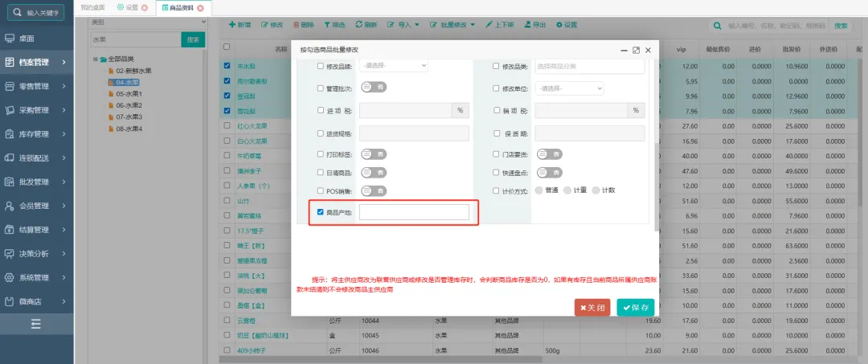Open the 修改品牌 dropdown

click(394, 66)
